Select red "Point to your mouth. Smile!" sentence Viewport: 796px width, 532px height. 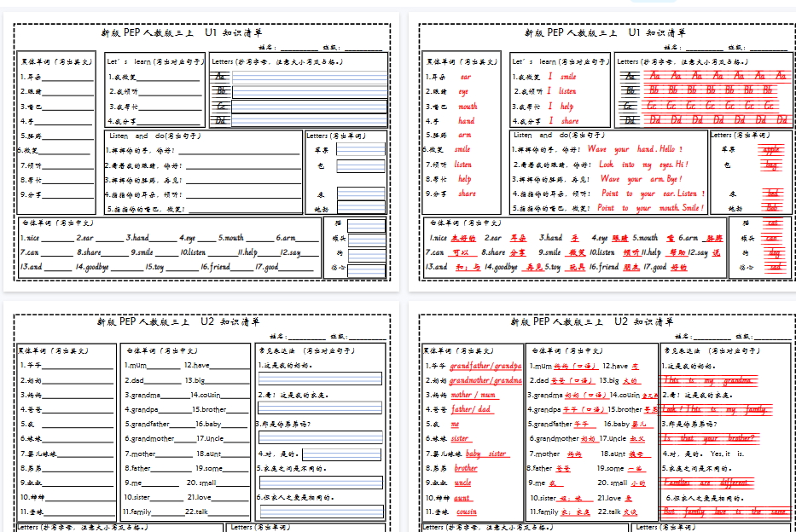[x=650, y=208]
